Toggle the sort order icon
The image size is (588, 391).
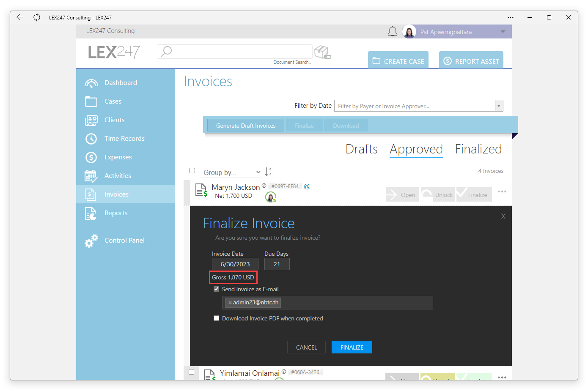268,172
